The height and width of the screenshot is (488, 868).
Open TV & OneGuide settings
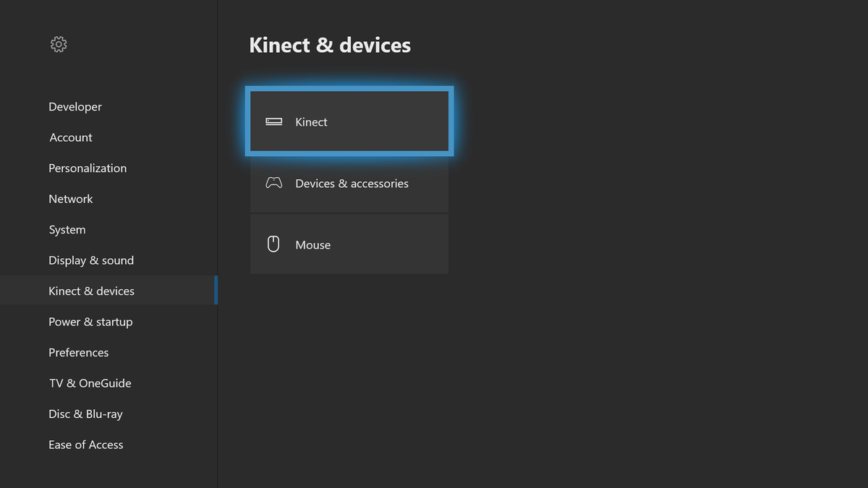(90, 382)
